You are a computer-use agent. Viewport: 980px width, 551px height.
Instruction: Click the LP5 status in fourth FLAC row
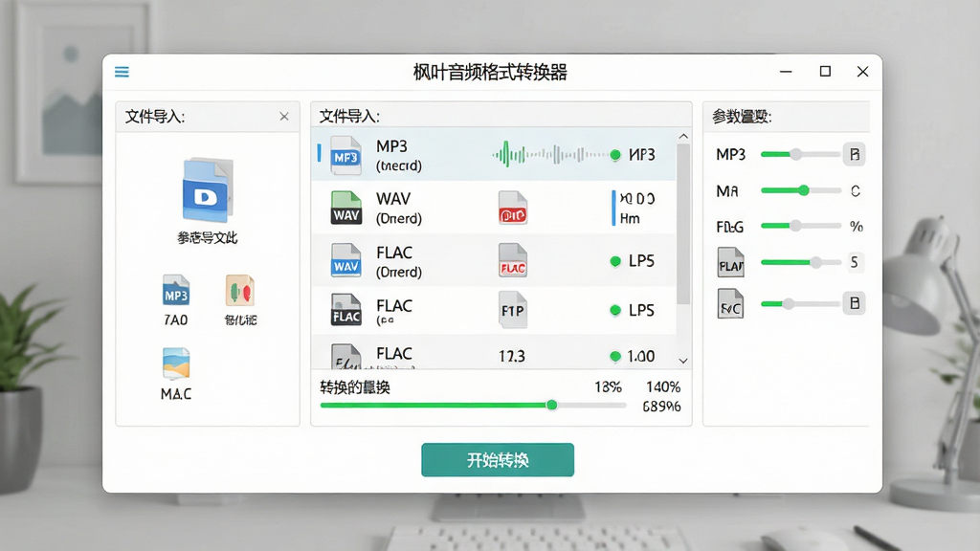tap(641, 310)
